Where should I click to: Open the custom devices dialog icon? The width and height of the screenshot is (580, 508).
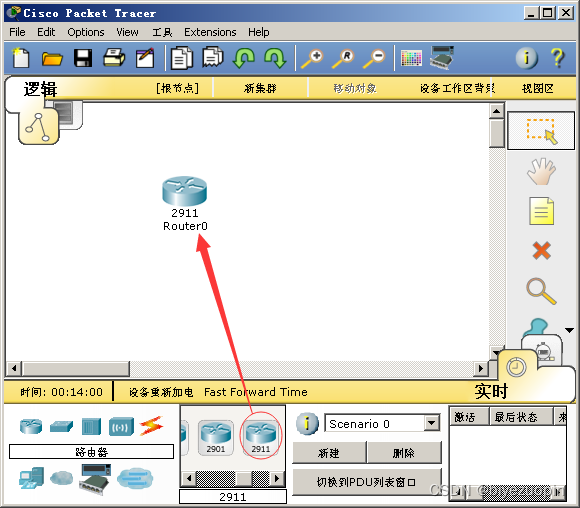(x=442, y=58)
